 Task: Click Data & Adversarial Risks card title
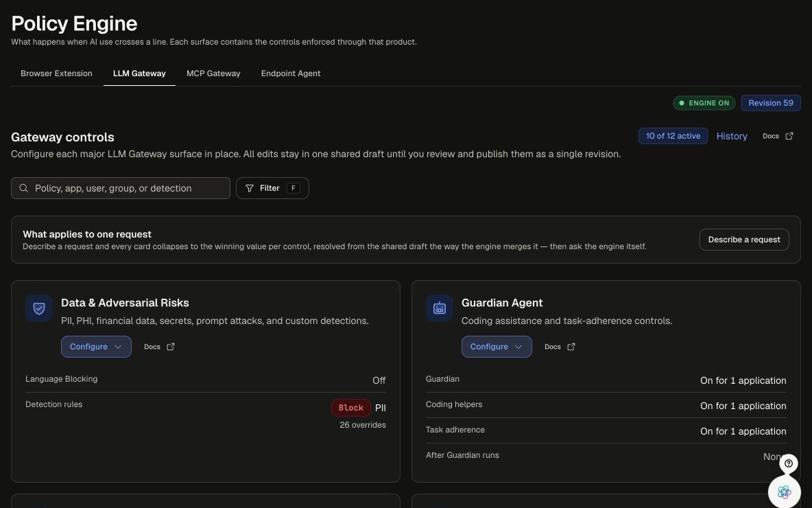(125, 303)
